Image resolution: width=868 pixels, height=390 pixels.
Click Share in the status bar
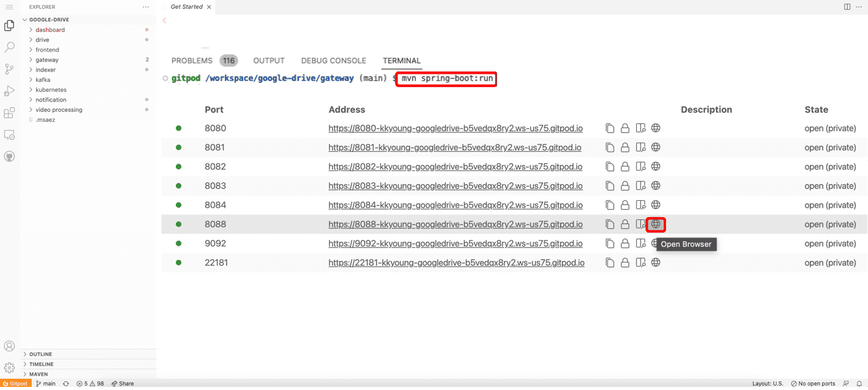coord(122,384)
